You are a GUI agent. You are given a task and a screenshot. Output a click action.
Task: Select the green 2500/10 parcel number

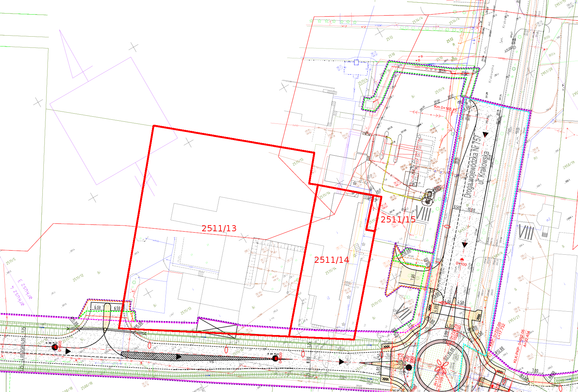point(87,386)
